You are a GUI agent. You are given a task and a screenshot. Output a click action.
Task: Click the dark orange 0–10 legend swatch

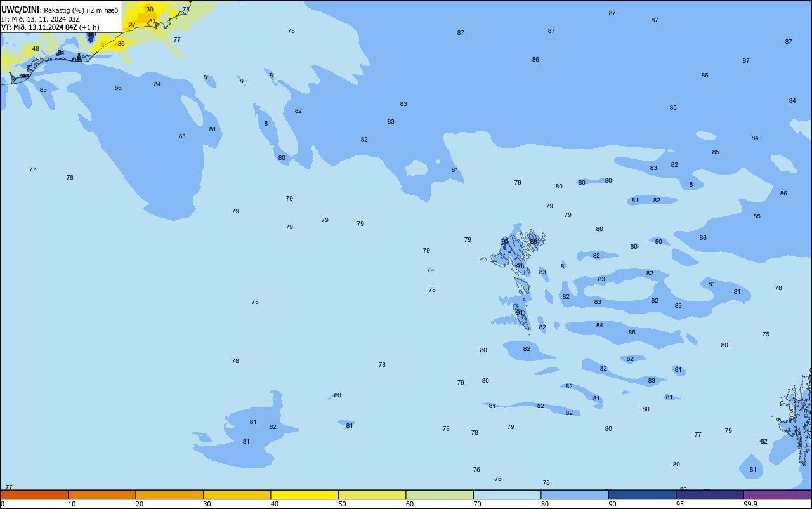(x=34, y=494)
